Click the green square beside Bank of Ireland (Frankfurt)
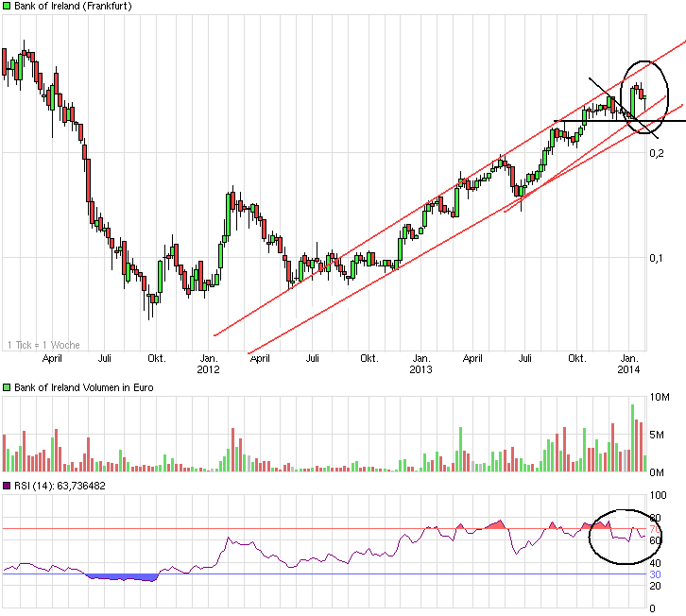This screenshot has width=686, height=616. [7, 6]
